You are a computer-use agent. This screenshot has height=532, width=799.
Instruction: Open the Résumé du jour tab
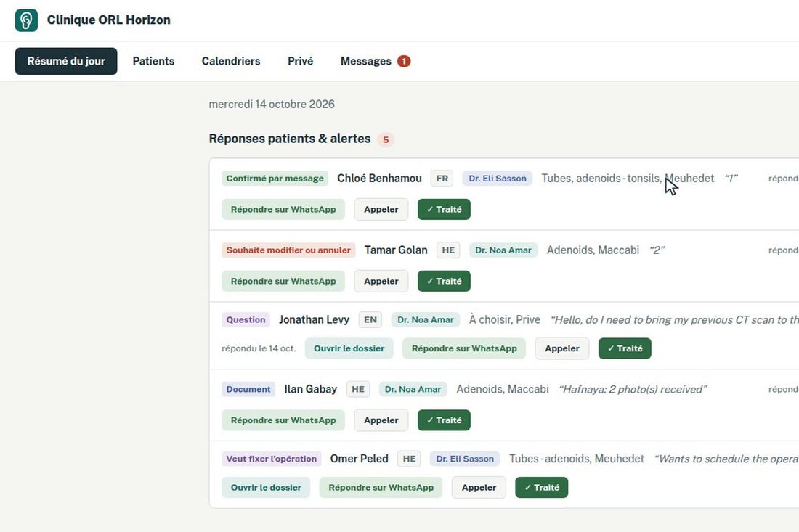click(x=66, y=61)
